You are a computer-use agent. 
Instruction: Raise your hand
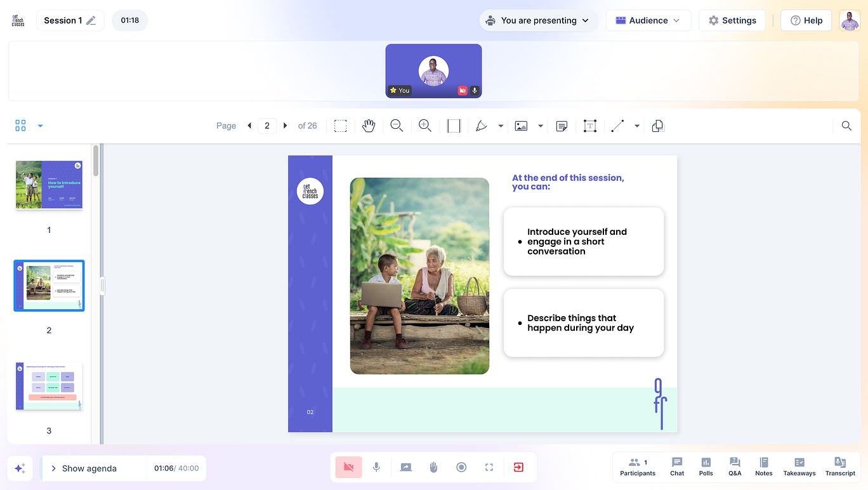pyautogui.click(x=433, y=467)
